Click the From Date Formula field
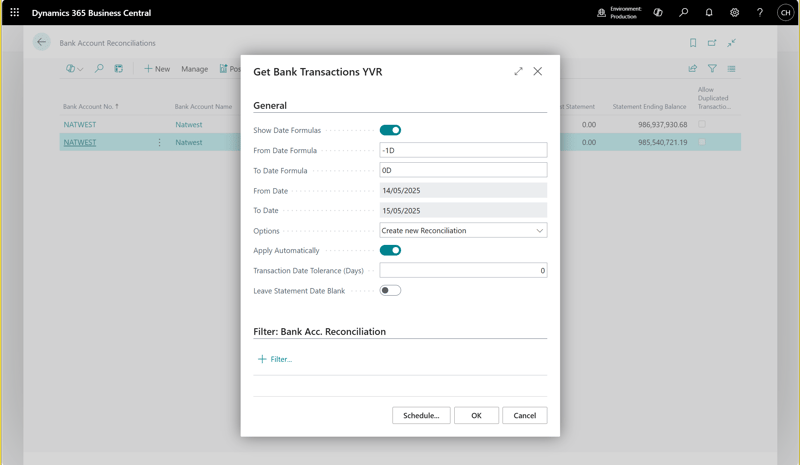Image resolution: width=800 pixels, height=465 pixels. pyautogui.click(x=463, y=150)
